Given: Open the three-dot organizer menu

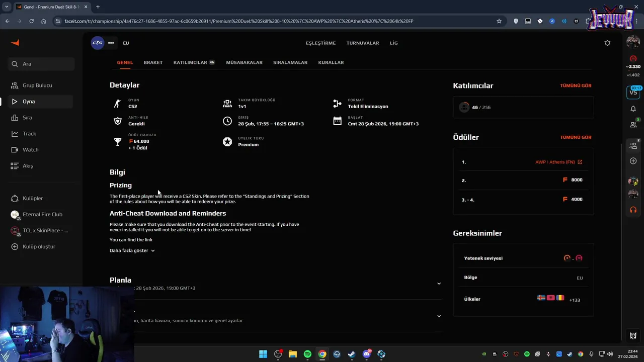Looking at the screenshot, I should (x=111, y=43).
